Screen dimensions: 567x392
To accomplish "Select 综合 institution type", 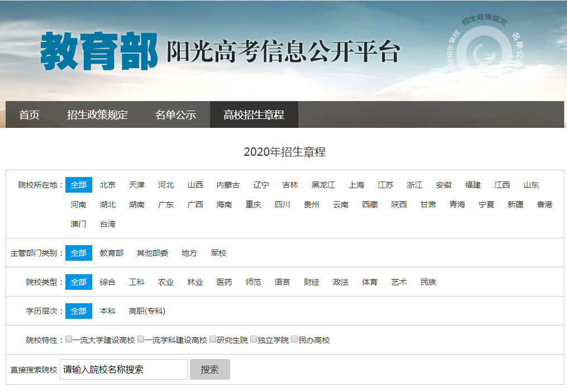I will tap(108, 281).
